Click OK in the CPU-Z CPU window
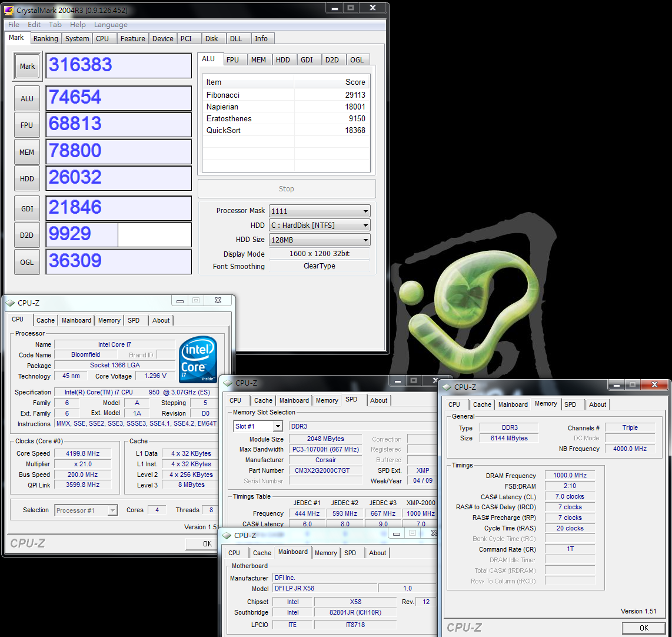 (202, 543)
